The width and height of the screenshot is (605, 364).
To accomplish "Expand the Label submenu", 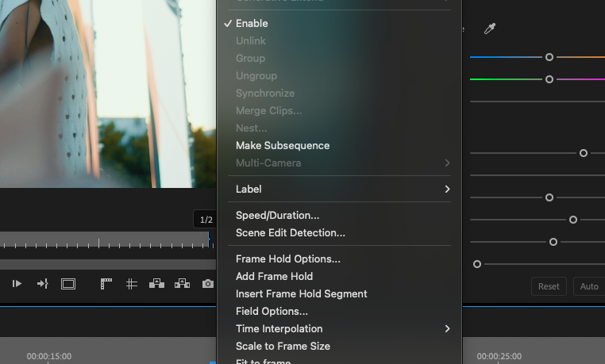I will (x=341, y=190).
